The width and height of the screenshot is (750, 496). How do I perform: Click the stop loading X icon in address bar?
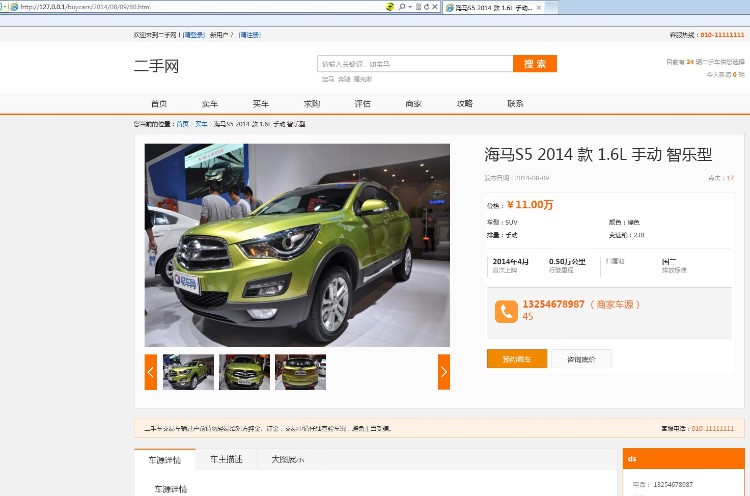434,7
